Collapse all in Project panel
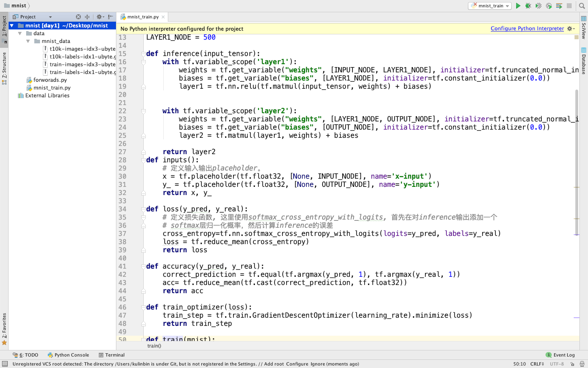Screen dimensions: 588x368 (x=87, y=17)
